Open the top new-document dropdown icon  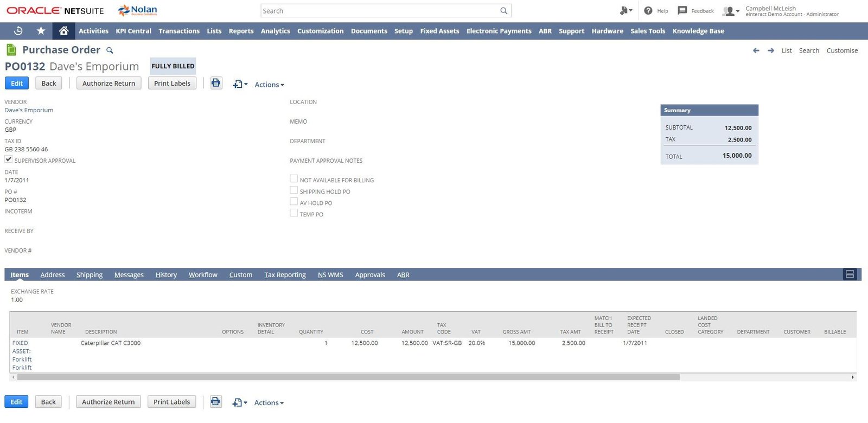240,84
